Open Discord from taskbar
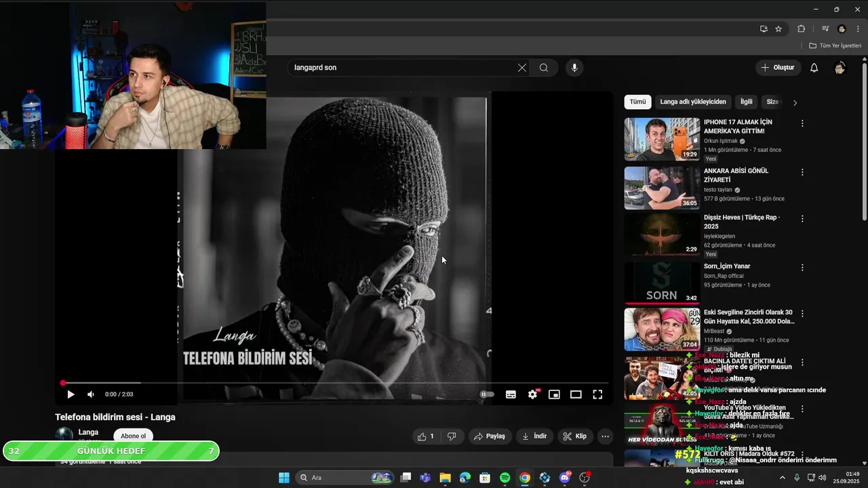Image resolution: width=868 pixels, height=488 pixels. [x=565, y=478]
